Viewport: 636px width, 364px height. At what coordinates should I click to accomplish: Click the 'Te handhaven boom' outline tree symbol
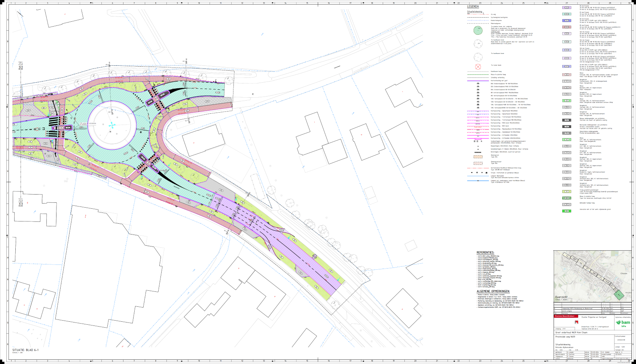[x=478, y=57]
